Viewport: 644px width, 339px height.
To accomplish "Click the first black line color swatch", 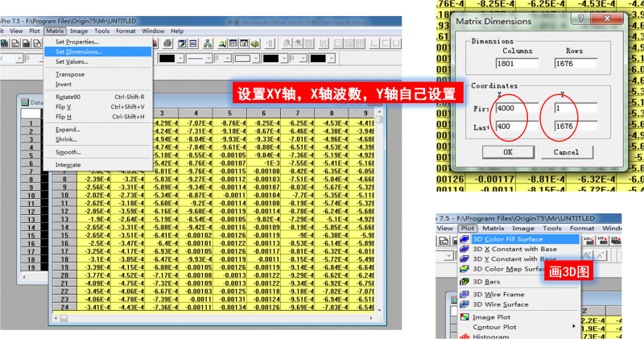I will (x=167, y=58).
